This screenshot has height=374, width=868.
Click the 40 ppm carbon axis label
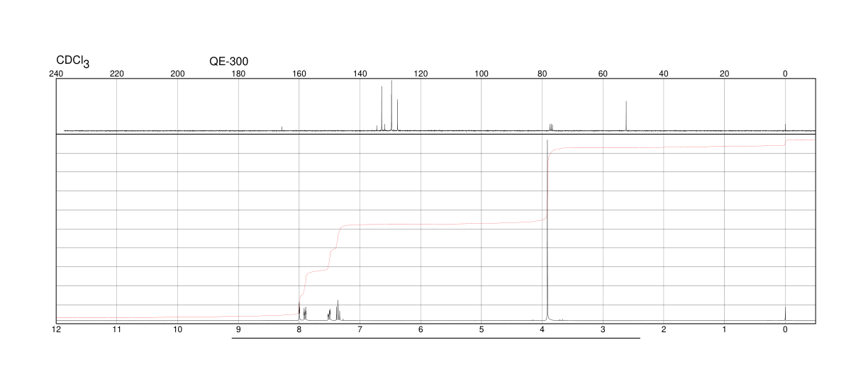[664, 74]
